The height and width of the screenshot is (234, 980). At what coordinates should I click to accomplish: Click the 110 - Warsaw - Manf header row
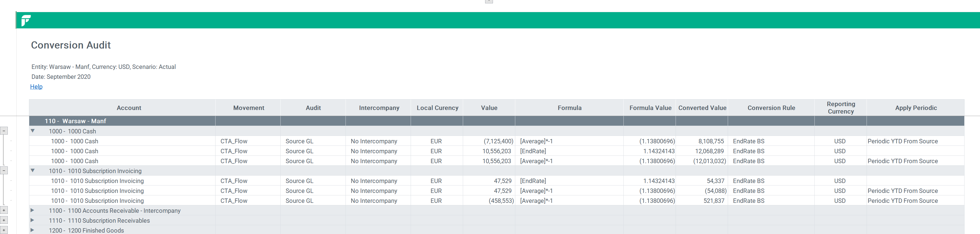coord(496,121)
